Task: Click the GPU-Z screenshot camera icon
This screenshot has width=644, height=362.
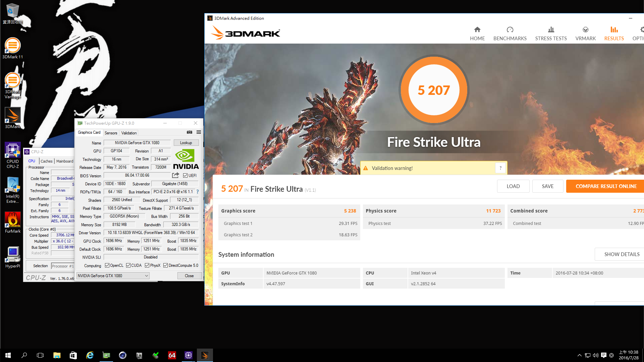Action: point(190,132)
